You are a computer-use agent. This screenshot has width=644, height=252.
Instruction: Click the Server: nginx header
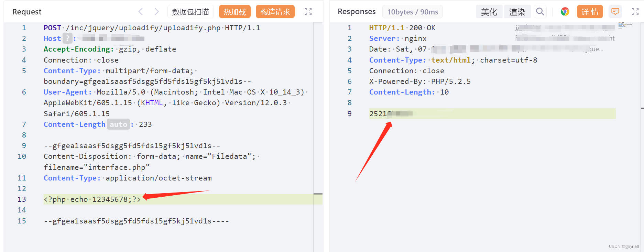[x=398, y=39]
